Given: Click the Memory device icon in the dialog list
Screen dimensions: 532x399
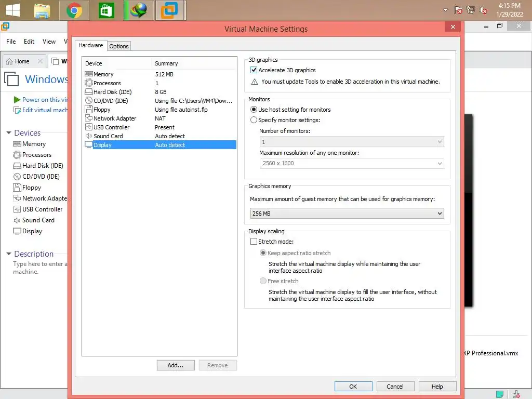Looking at the screenshot, I should [88, 74].
